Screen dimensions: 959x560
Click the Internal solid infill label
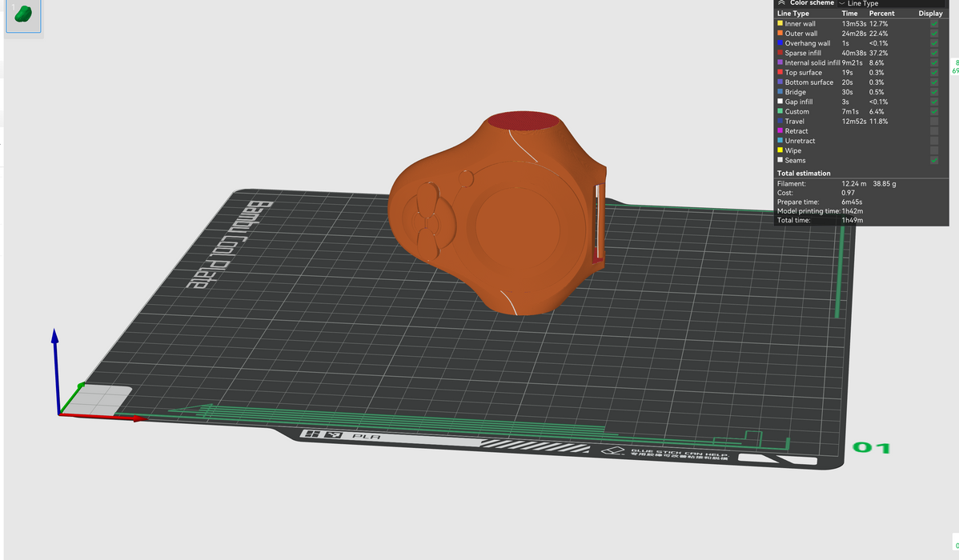(x=813, y=62)
